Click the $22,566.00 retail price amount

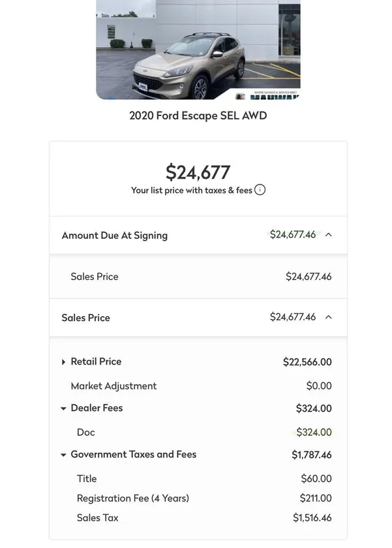[x=307, y=362]
